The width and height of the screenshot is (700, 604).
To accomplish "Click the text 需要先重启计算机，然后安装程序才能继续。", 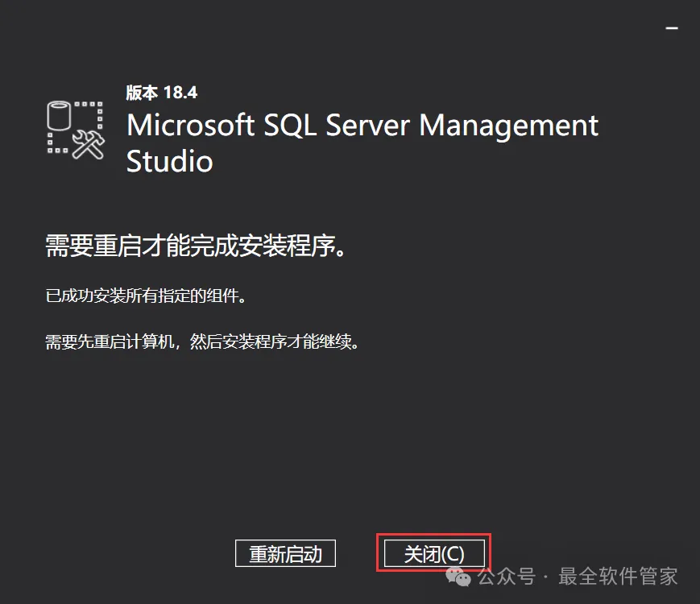I will [x=202, y=342].
